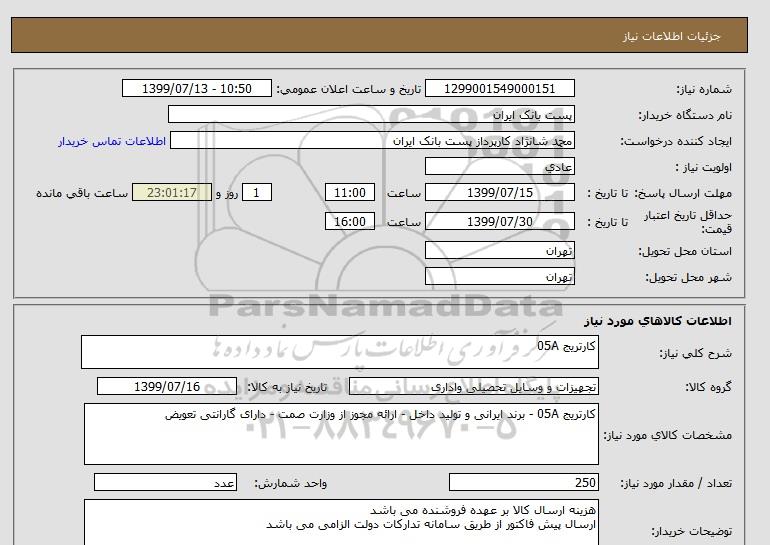Click the label اولویت نیاز
770x545 pixels.
pyautogui.click(x=703, y=167)
